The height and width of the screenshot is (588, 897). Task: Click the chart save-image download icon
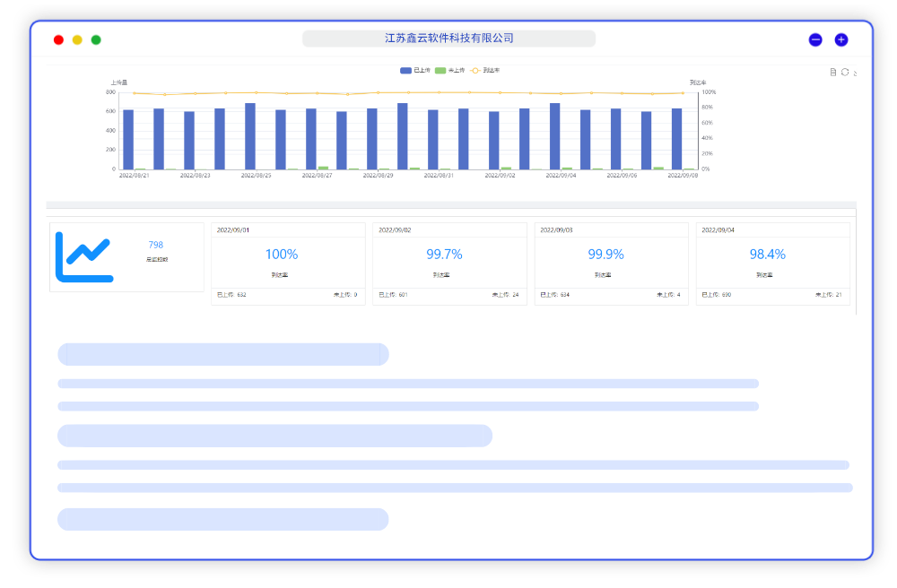pos(855,73)
